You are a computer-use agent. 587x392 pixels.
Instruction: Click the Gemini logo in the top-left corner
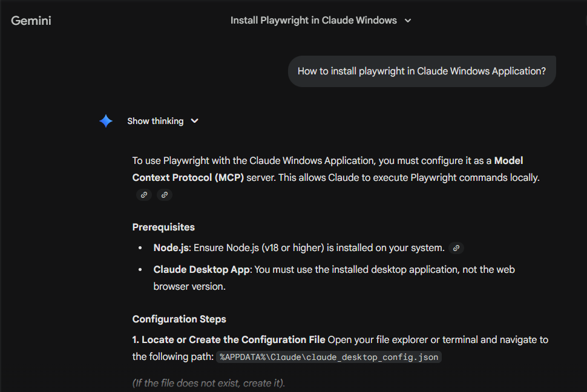coord(30,20)
